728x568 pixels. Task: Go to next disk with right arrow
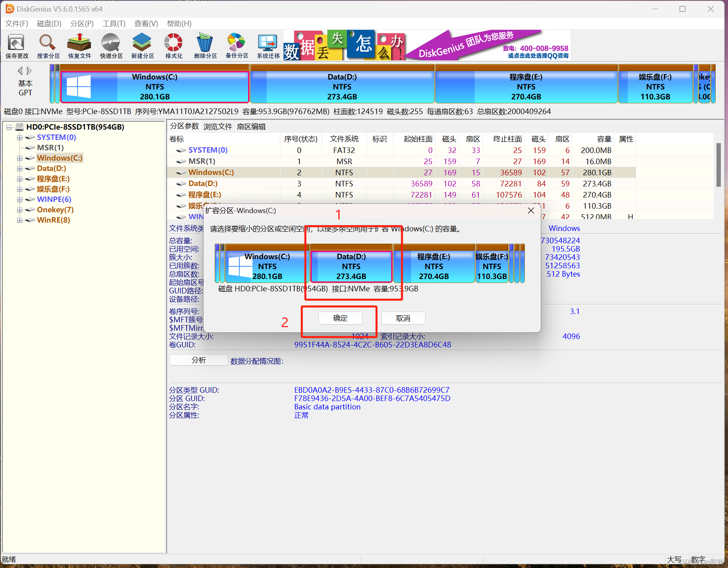(x=29, y=71)
